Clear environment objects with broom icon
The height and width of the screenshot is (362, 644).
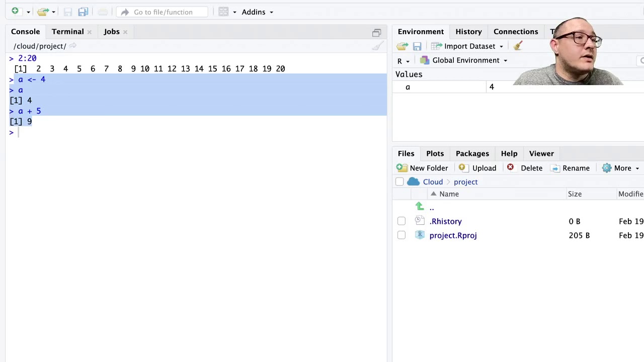[x=518, y=46]
